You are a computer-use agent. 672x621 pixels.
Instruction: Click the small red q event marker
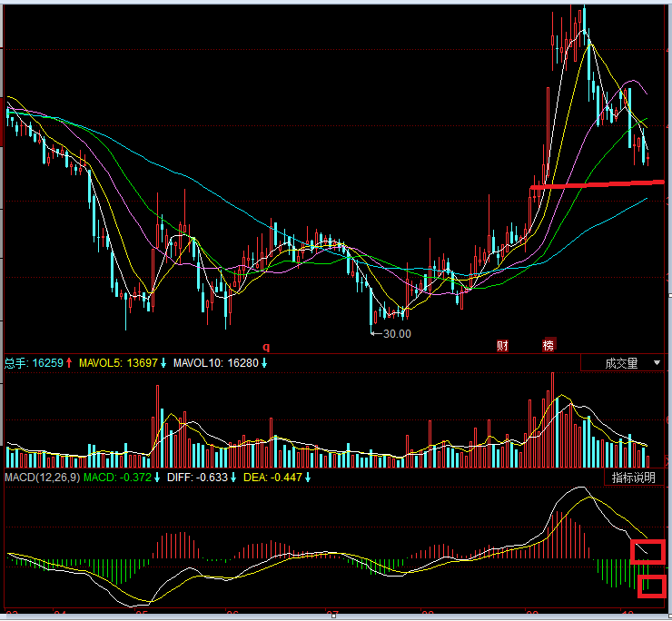267,346
